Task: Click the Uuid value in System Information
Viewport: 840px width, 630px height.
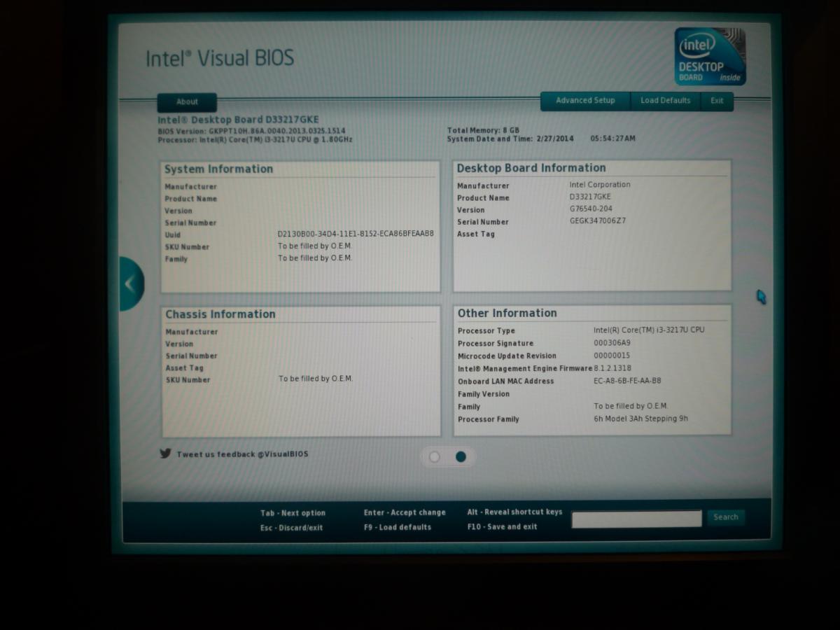Action: [356, 234]
